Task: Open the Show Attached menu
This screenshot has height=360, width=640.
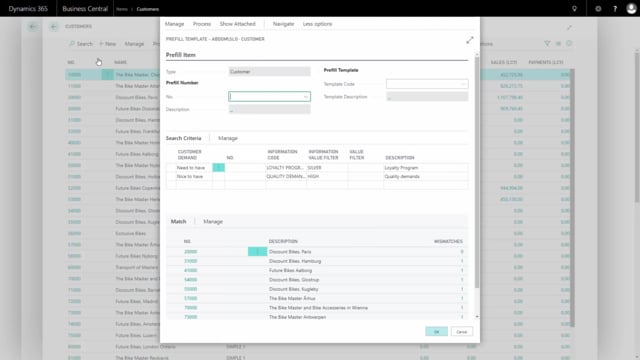Action: click(238, 24)
